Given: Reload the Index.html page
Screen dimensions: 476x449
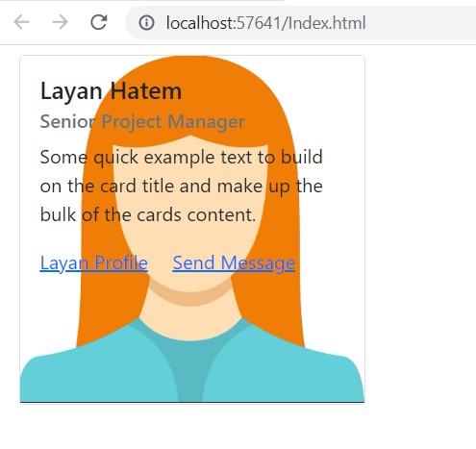Looking at the screenshot, I should pos(98,22).
